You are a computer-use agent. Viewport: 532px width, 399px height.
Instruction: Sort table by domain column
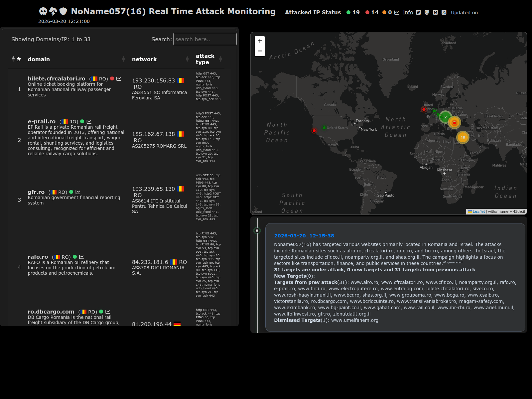39,59
